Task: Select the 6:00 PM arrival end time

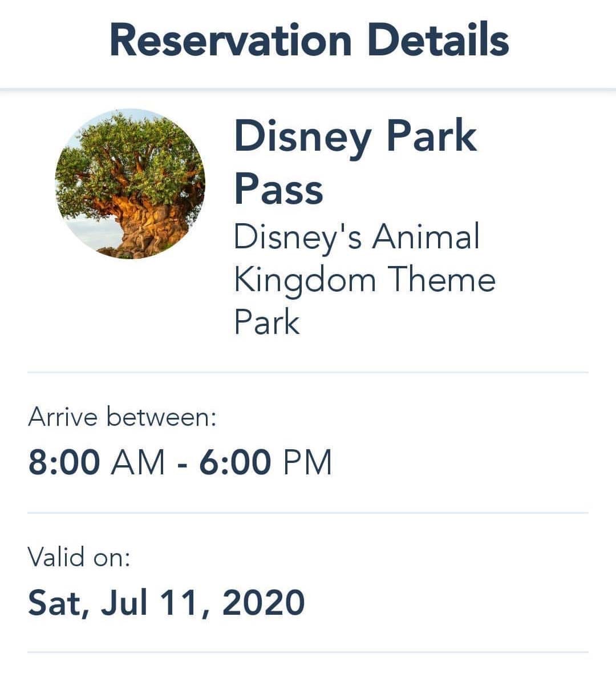Action: [266, 462]
